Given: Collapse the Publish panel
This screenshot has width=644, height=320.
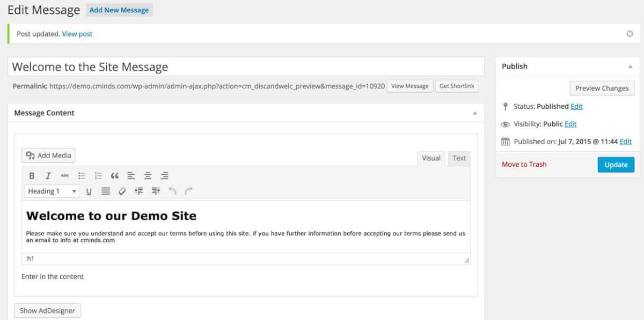Looking at the screenshot, I should click(x=630, y=66).
